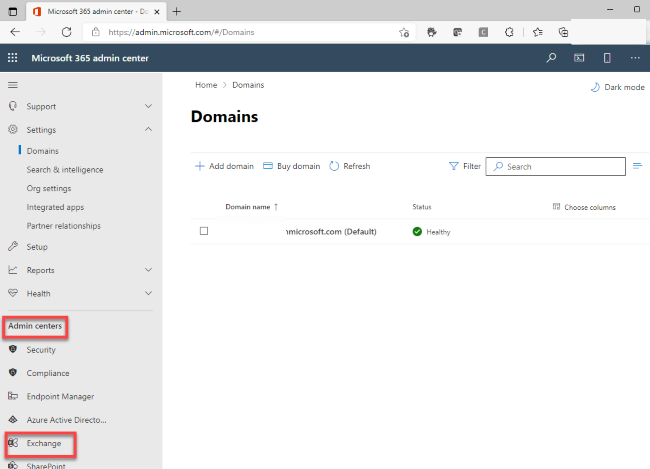Close the Microsoft 365 admin center tab
The image size is (650, 469).
coord(157,12)
